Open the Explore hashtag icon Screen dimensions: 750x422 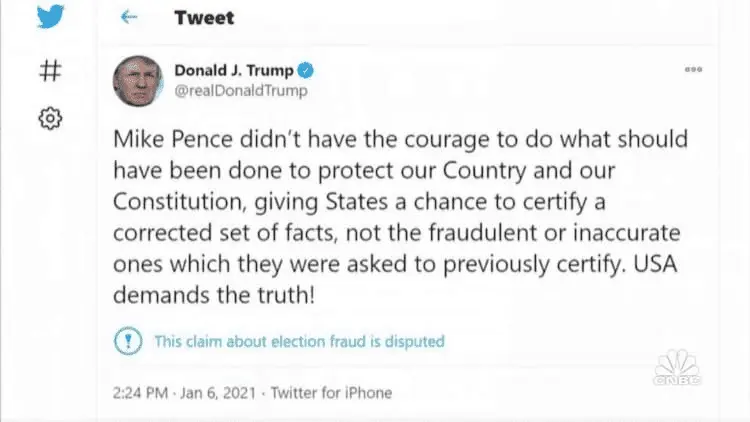(50, 70)
